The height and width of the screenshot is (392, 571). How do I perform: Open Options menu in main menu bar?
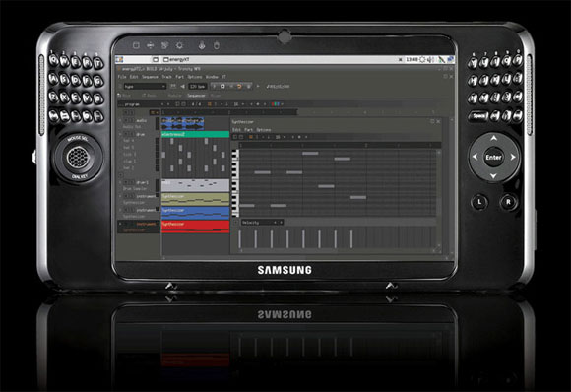click(195, 77)
